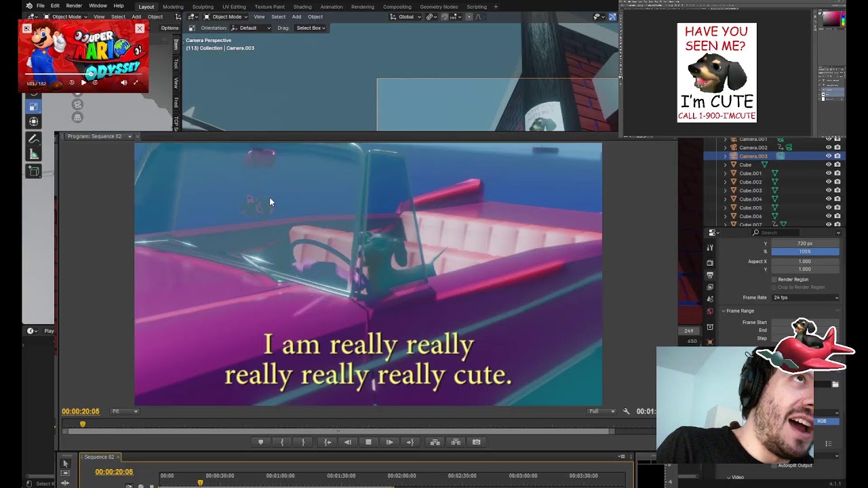Viewport: 868px width, 488px height.
Task: Expand the Cube.005 outliner item
Action: pos(725,208)
